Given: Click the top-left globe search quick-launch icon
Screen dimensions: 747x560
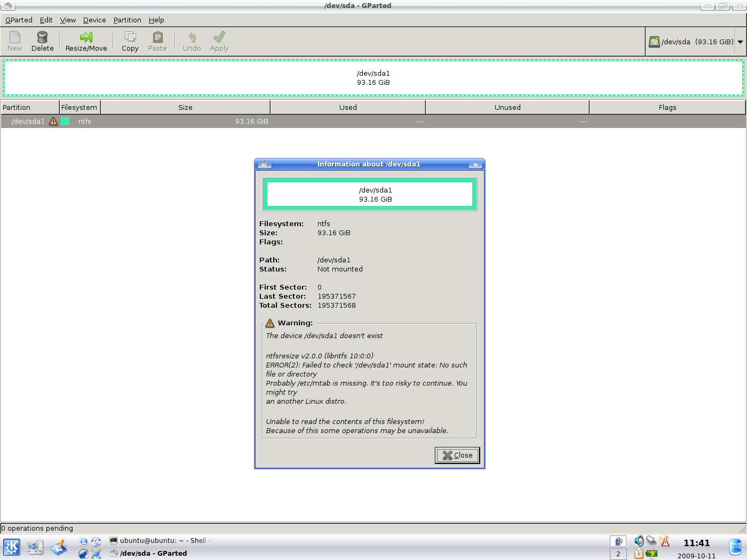Looking at the screenshot, I should coord(83,542).
